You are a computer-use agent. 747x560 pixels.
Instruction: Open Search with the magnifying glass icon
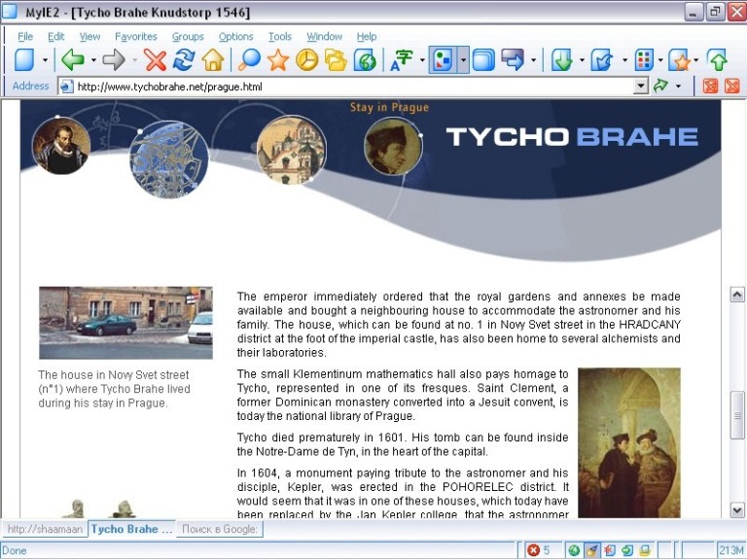250,60
